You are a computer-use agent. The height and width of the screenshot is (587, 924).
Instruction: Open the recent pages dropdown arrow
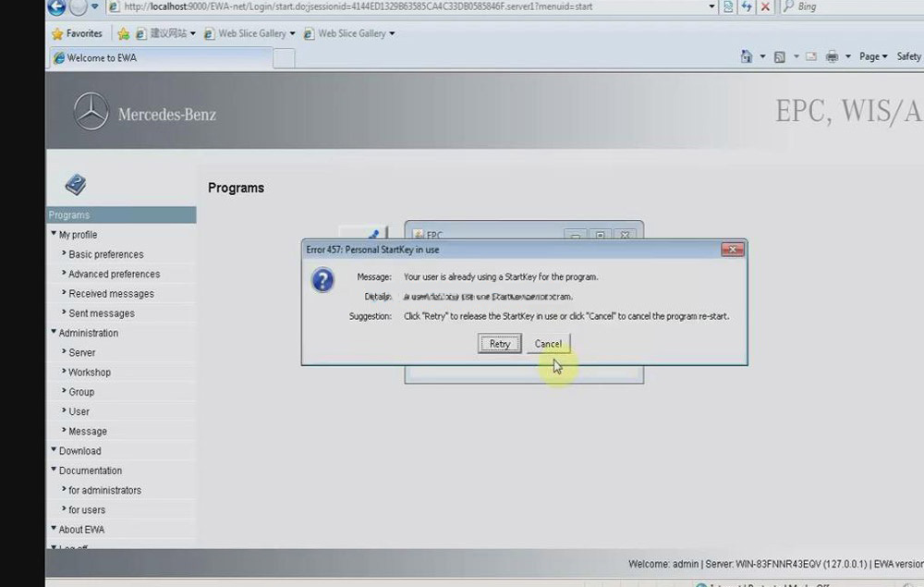click(x=95, y=6)
